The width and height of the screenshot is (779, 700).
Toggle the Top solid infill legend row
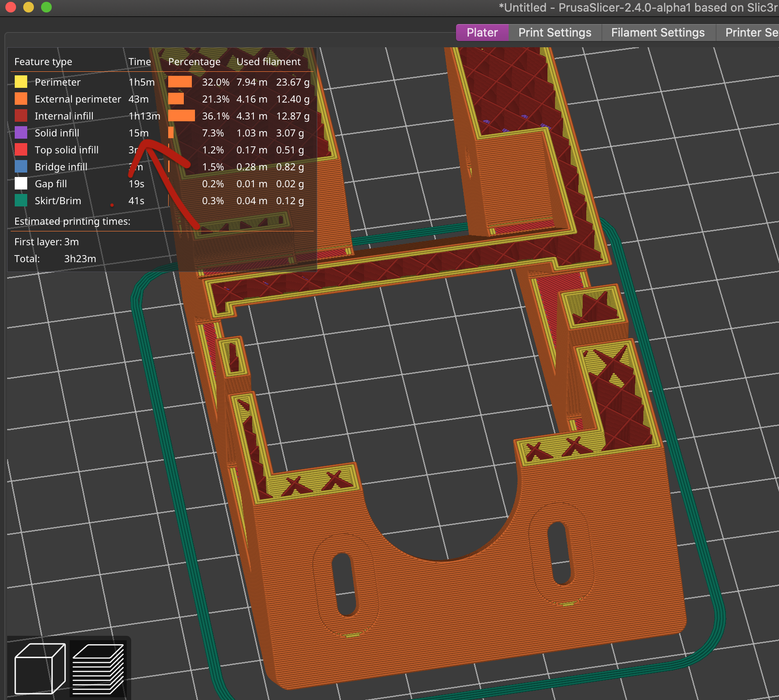pos(162,150)
